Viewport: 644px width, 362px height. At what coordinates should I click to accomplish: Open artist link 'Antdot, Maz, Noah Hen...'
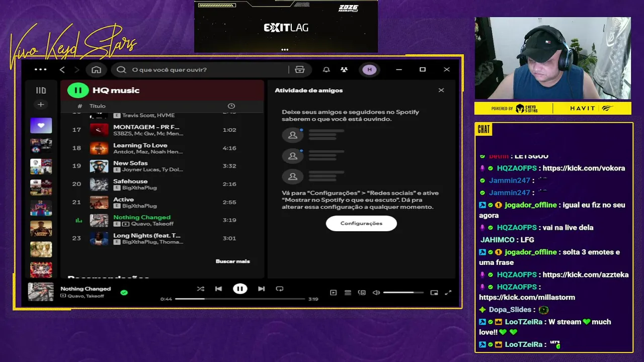148,152
